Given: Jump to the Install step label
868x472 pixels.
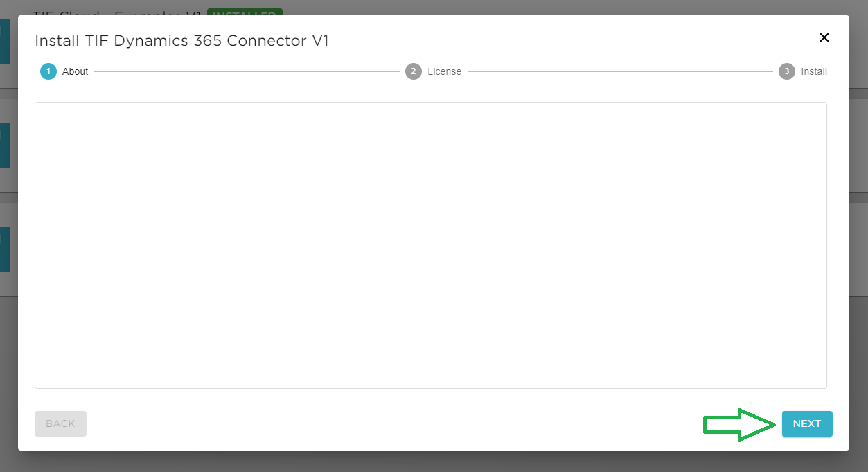Looking at the screenshot, I should pos(814,71).
